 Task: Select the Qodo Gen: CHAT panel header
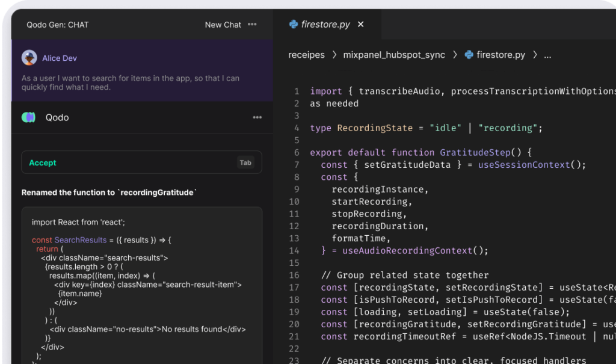point(58,25)
